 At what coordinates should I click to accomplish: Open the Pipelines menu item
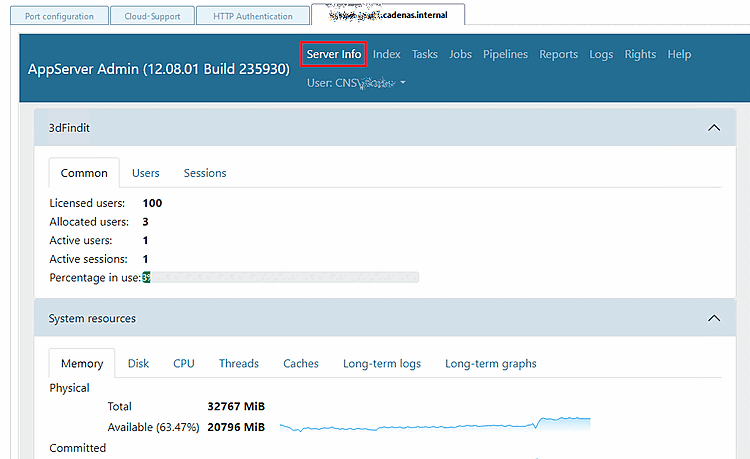coord(505,54)
